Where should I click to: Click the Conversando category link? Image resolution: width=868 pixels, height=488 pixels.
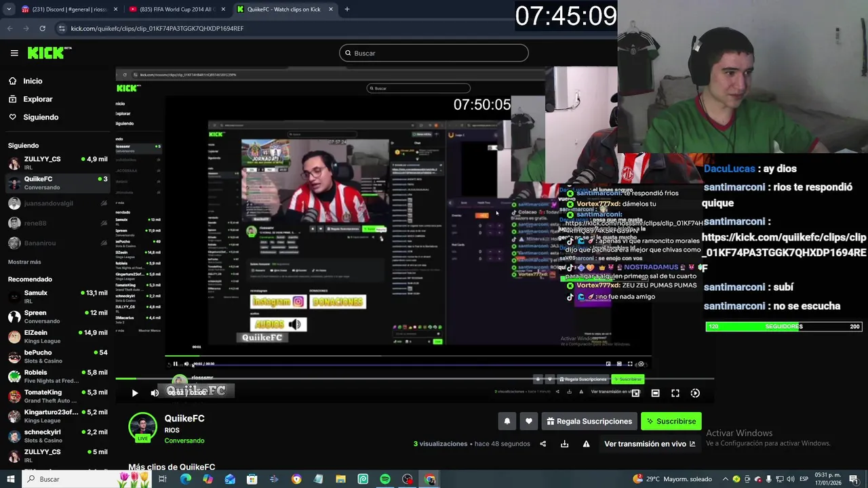pyautogui.click(x=184, y=441)
